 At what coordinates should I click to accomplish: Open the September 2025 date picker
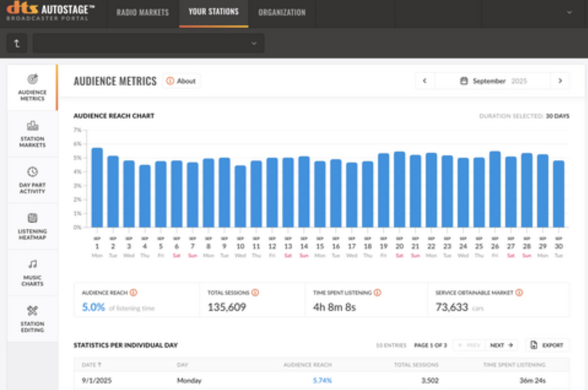pyautogui.click(x=493, y=81)
